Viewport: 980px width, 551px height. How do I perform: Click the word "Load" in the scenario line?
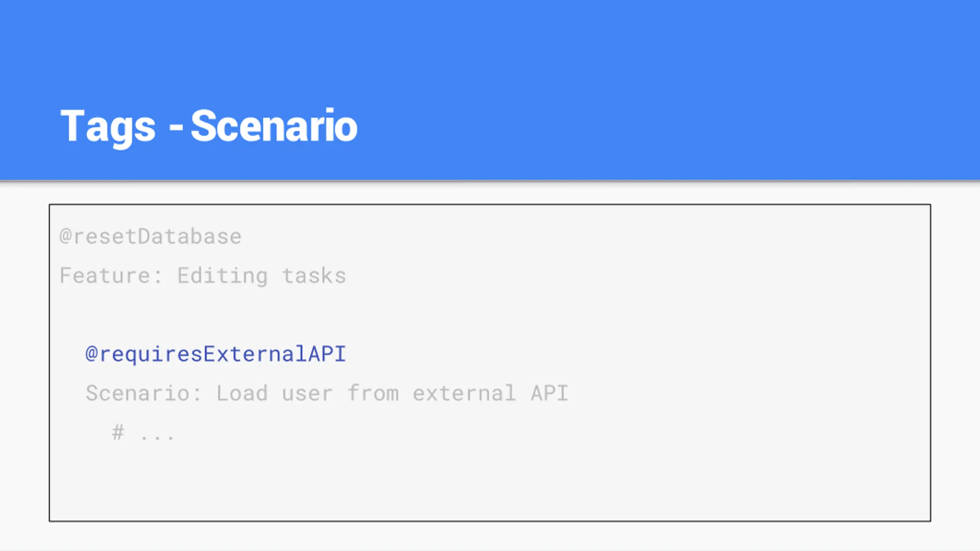(x=242, y=393)
